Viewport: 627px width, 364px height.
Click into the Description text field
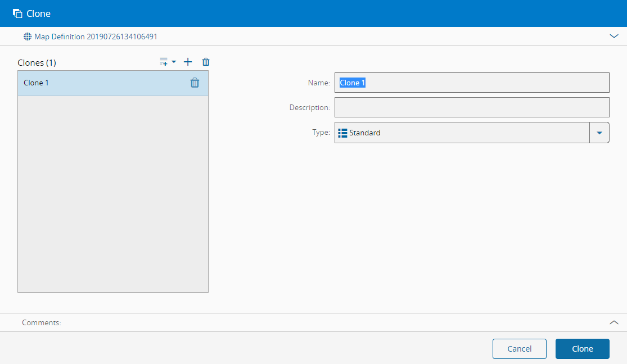[471, 107]
